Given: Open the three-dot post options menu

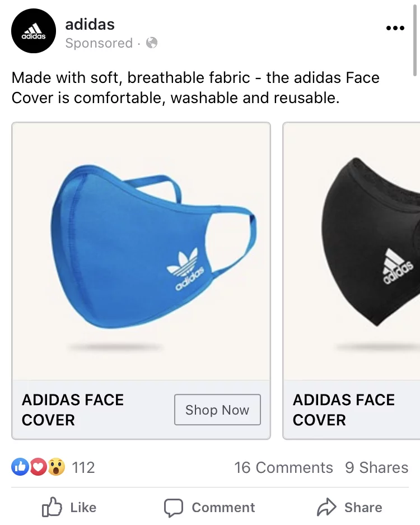Looking at the screenshot, I should (395, 29).
